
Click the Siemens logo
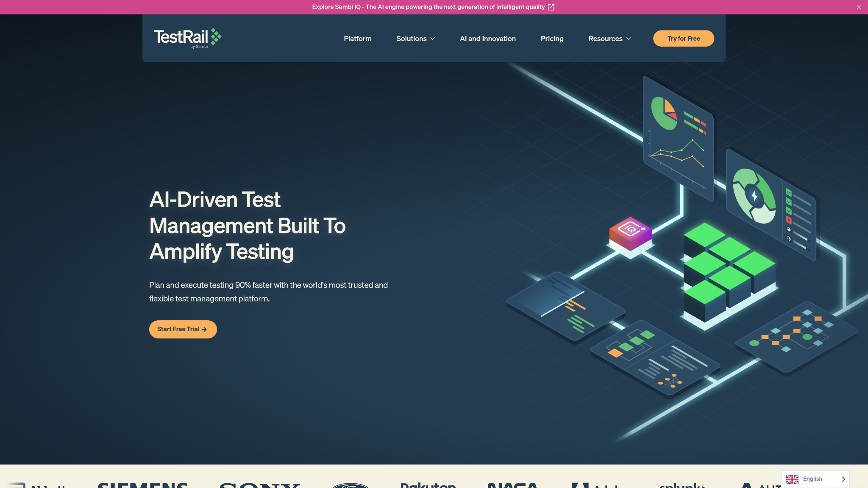click(142, 485)
